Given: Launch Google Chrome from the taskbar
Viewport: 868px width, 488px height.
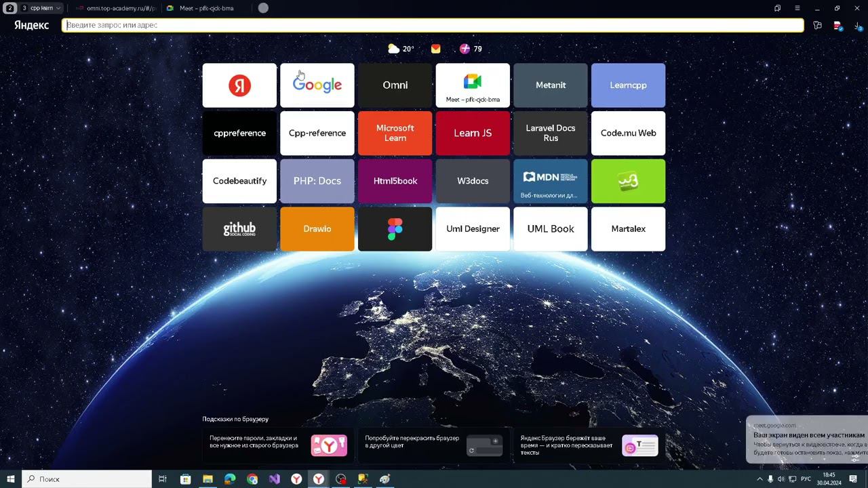Looking at the screenshot, I should 252,479.
